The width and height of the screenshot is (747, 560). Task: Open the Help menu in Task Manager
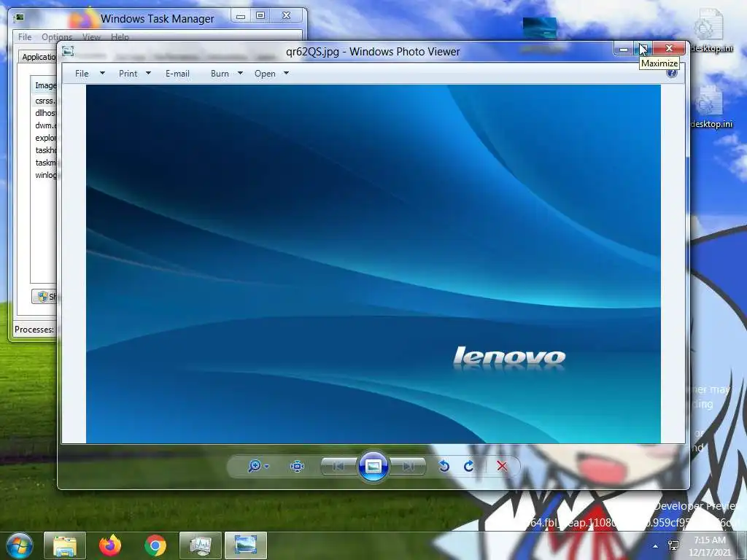[x=120, y=37]
